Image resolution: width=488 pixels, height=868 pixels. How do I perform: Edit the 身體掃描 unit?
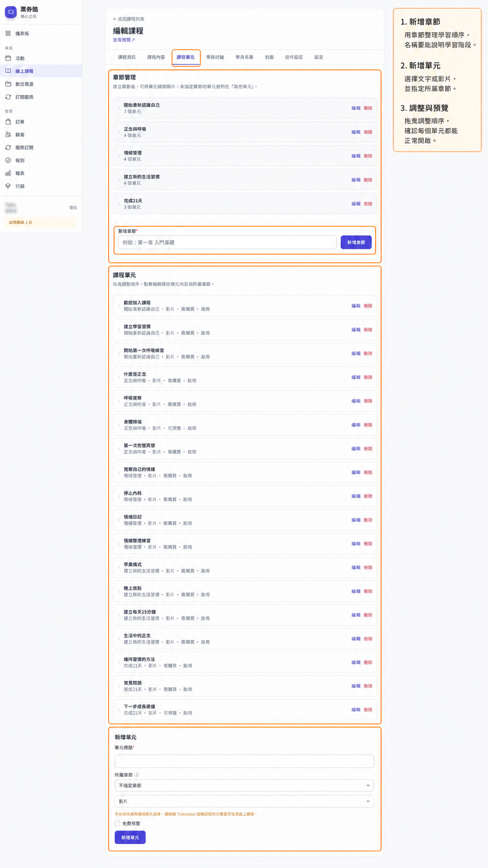pos(356,425)
